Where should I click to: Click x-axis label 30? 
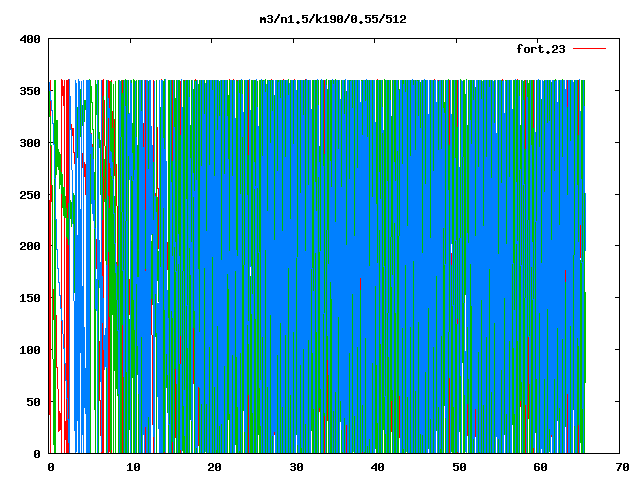[x=296, y=467]
